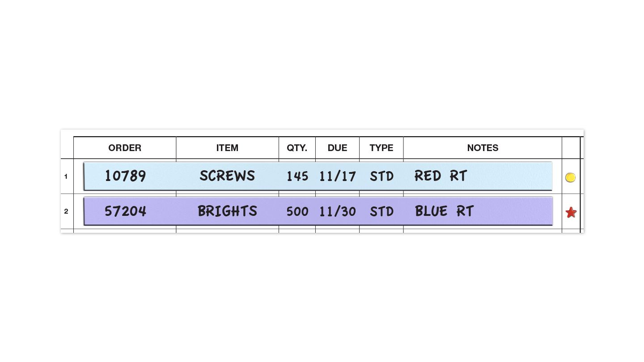Select the TYPE column header
The image size is (644, 362).
[x=381, y=148]
